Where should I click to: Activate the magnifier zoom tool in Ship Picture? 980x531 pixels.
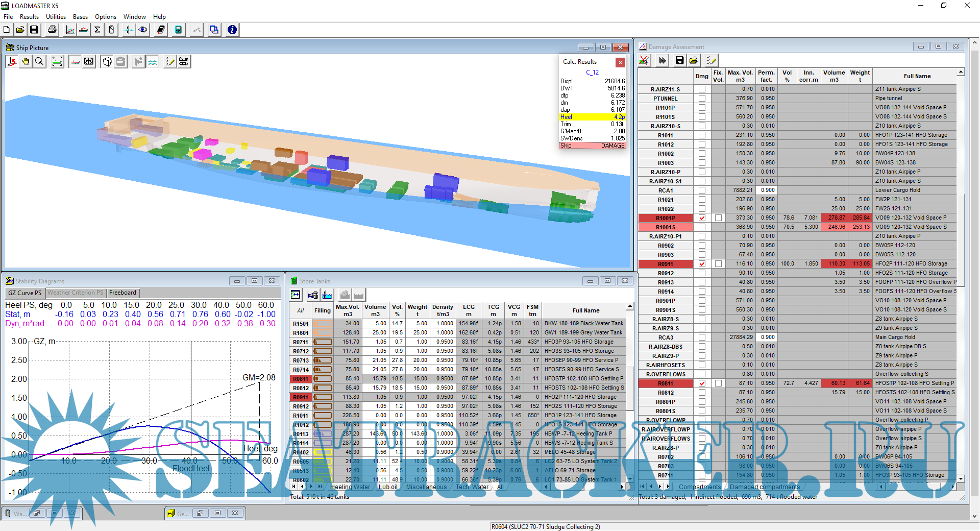coord(39,62)
